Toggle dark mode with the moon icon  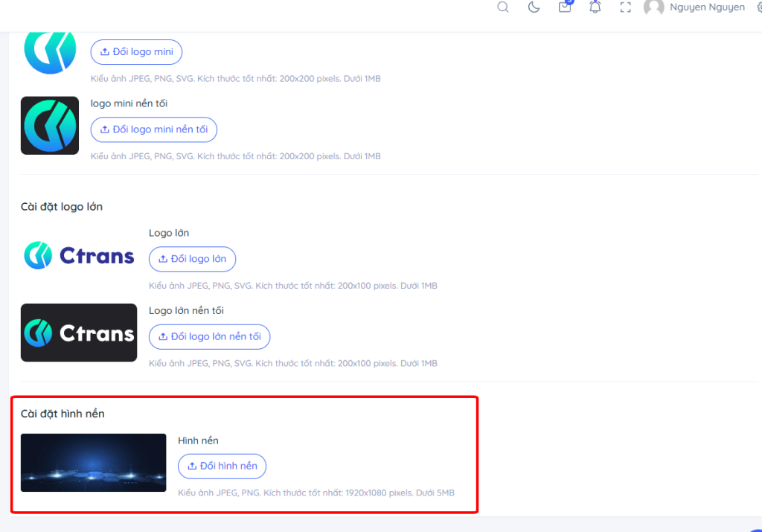[x=534, y=7]
